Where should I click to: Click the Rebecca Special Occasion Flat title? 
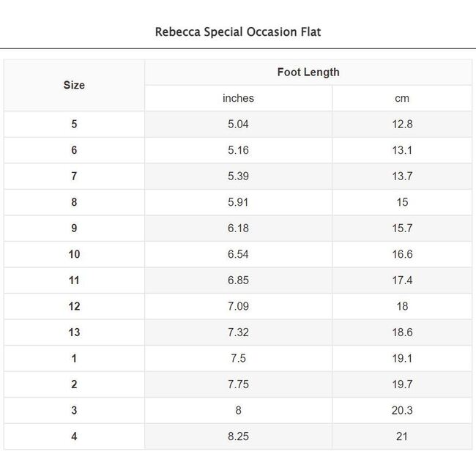point(238,32)
